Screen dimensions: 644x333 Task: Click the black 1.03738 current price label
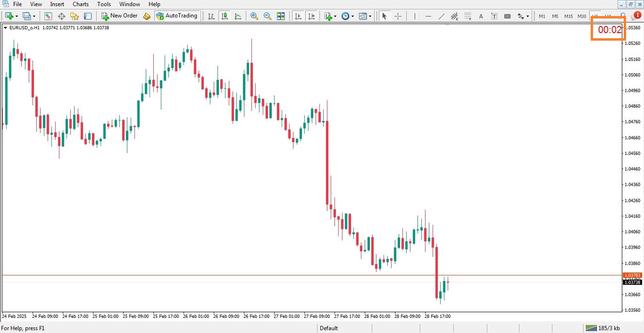click(632, 282)
